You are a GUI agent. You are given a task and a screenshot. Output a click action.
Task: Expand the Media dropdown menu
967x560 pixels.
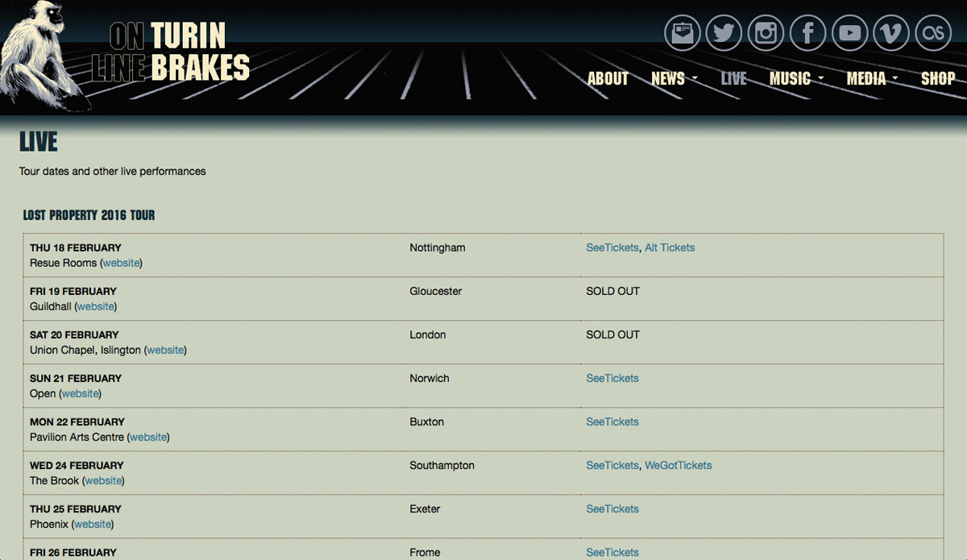click(872, 78)
